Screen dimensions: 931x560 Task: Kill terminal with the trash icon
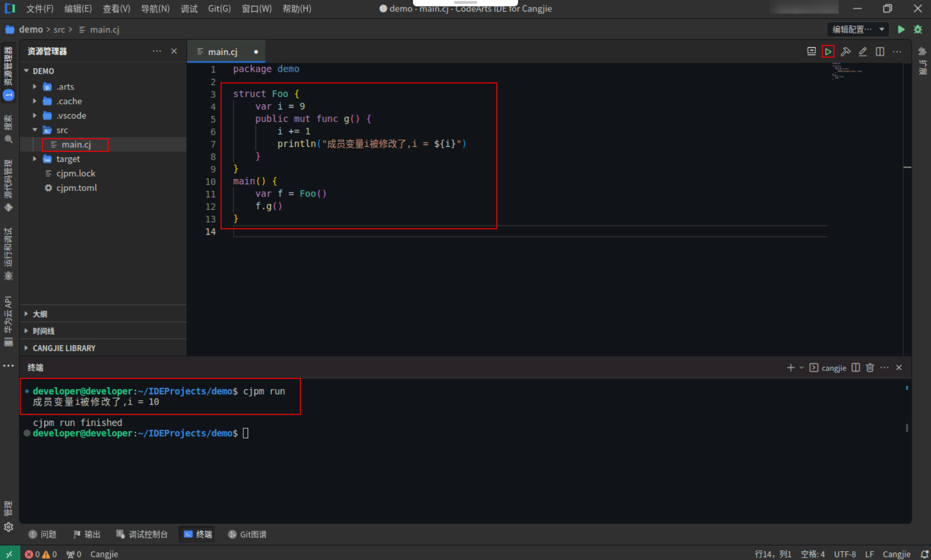(870, 367)
